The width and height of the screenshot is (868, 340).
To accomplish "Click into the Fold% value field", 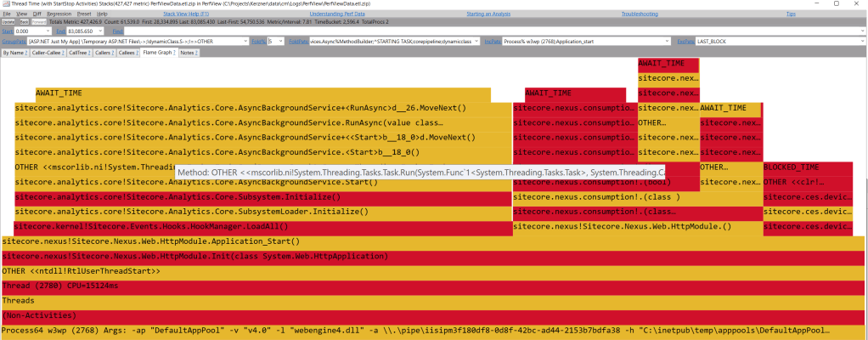I will tap(274, 41).
